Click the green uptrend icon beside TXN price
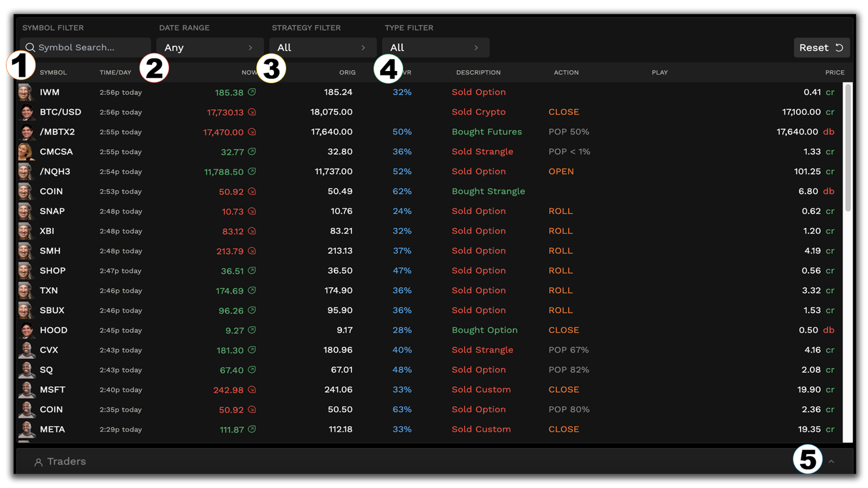The image size is (868, 488). coord(253,290)
